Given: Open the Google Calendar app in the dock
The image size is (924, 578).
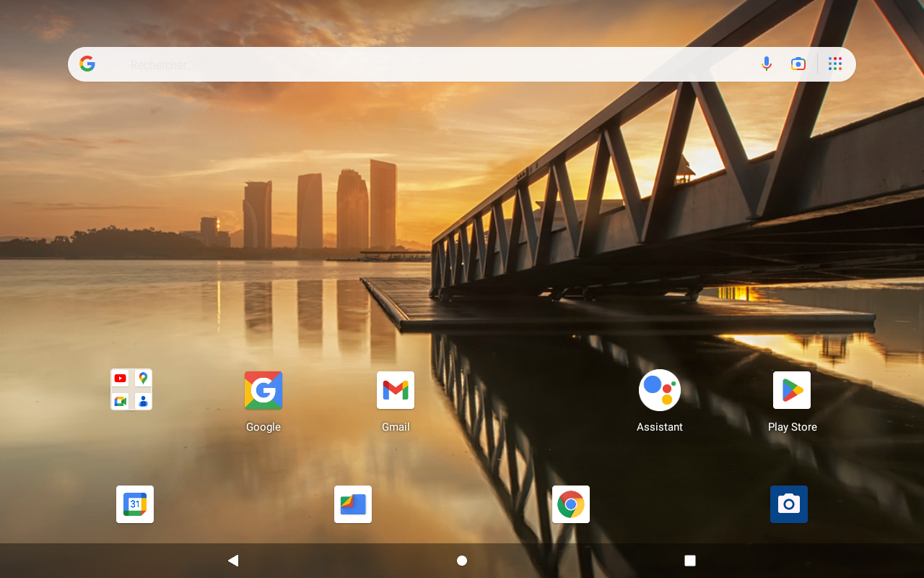Looking at the screenshot, I should (135, 504).
